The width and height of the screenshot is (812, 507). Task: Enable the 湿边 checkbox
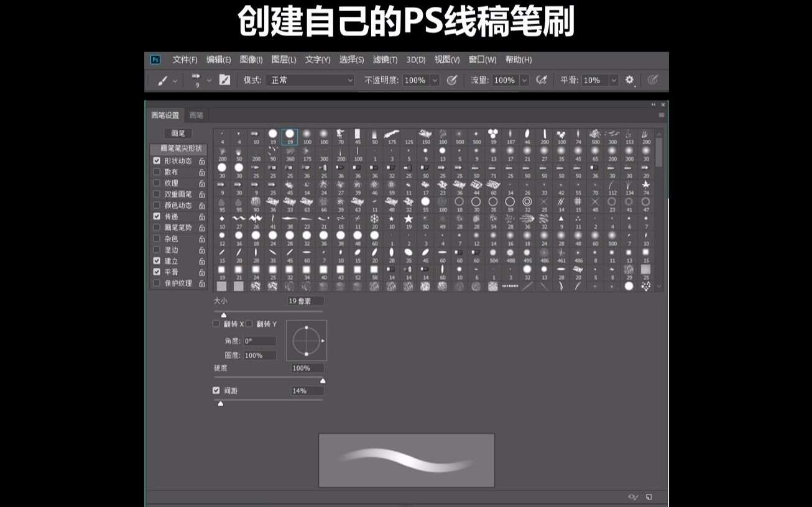[x=157, y=249]
